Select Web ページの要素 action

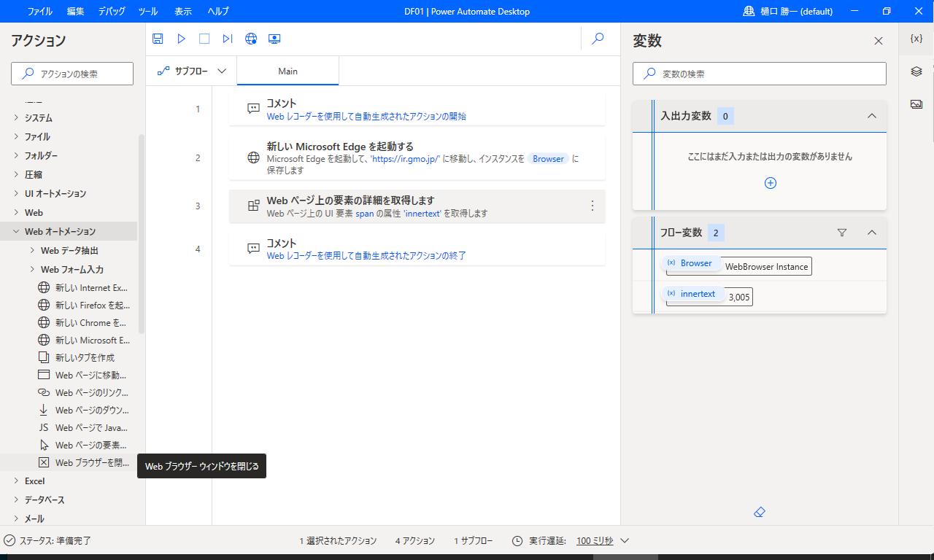pos(83,445)
